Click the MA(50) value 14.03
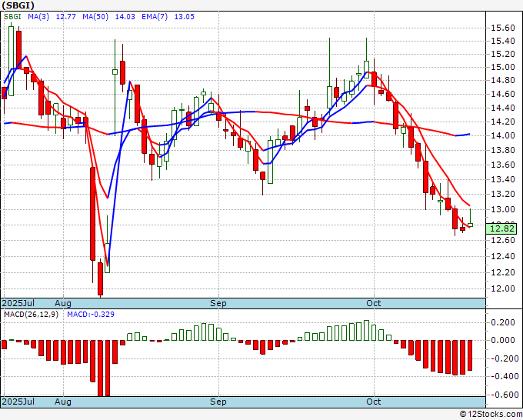The image size is (523, 420). [x=125, y=17]
